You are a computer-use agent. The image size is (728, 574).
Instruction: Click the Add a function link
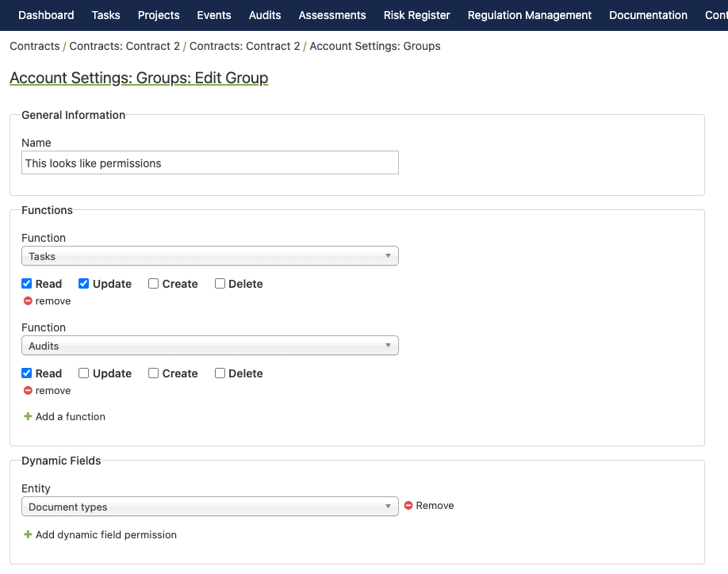[71, 417]
